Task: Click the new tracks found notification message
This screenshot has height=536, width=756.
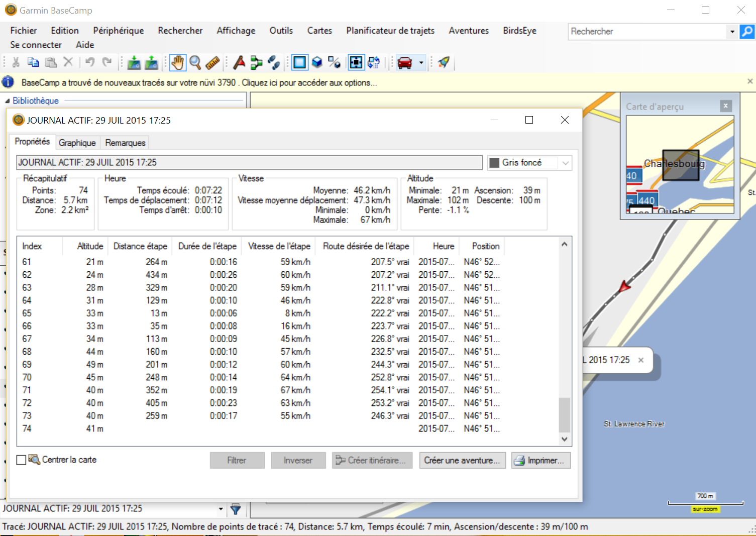Action: 199,82
